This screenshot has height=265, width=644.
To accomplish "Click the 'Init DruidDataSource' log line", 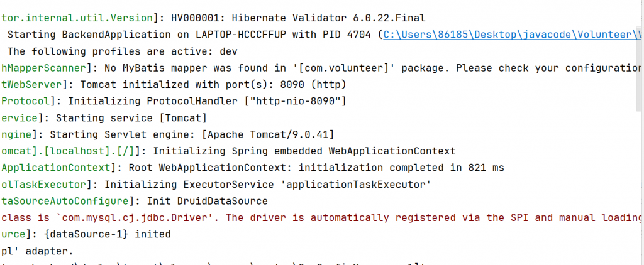I will 208,201.
